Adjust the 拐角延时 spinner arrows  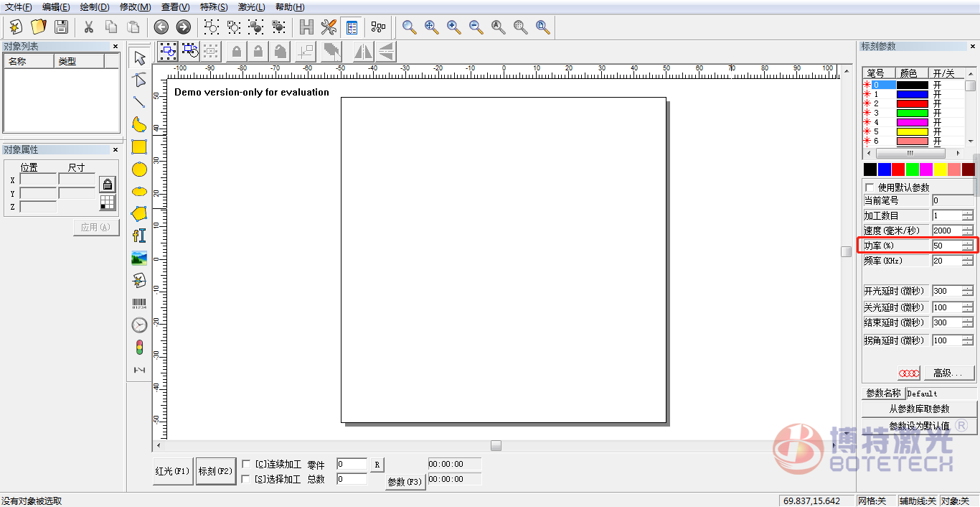pyautogui.click(x=968, y=340)
